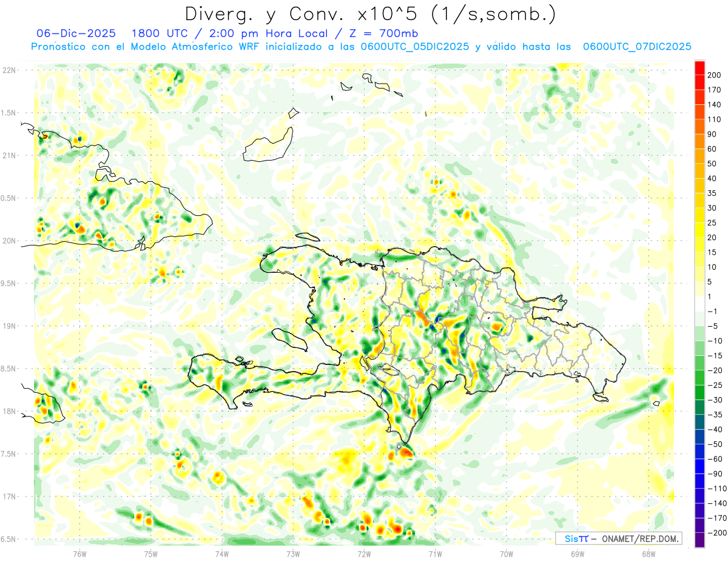Click the 73W longitude label
Viewport: 728px width, 562px height.
(293, 554)
